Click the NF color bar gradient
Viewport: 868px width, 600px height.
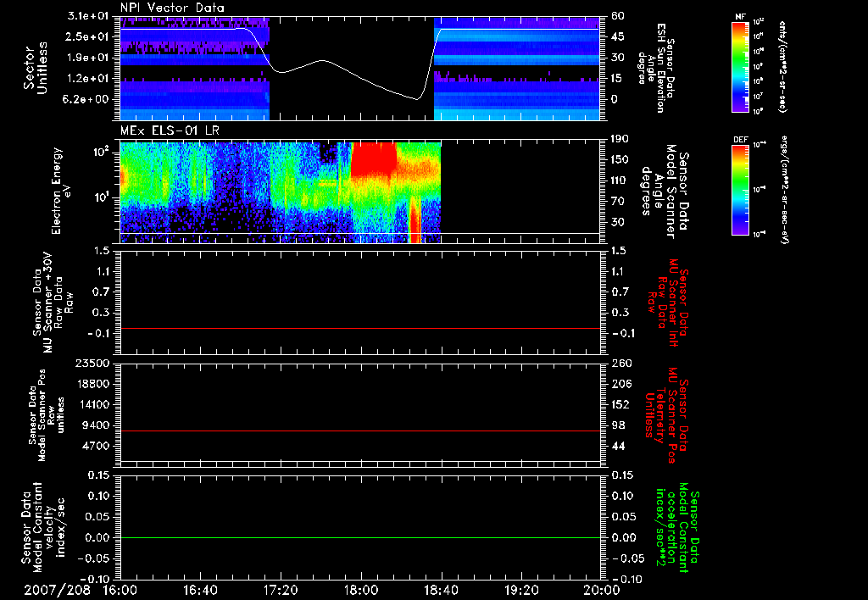[x=741, y=67]
